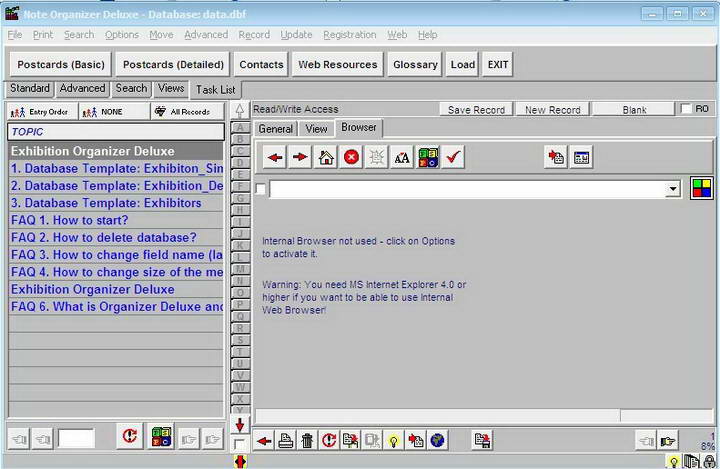Delete record with trash can icon
This screenshot has height=469, width=720.
308,441
